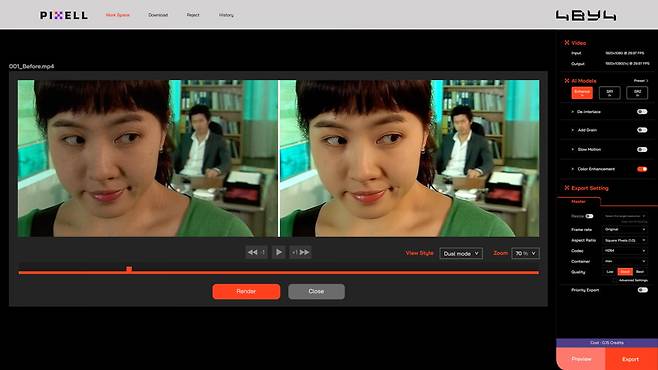This screenshot has height=370, width=658.
Task: Open the Download tab
Action: [x=158, y=15]
